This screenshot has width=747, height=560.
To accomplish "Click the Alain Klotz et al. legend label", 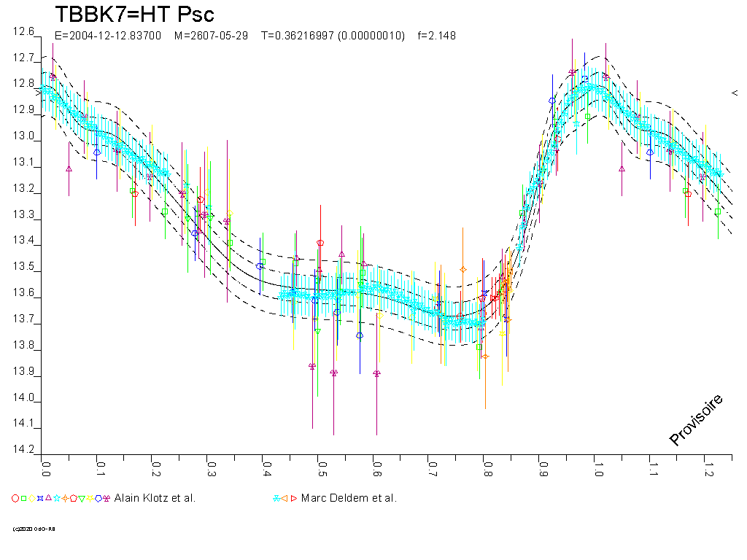I will [155, 498].
